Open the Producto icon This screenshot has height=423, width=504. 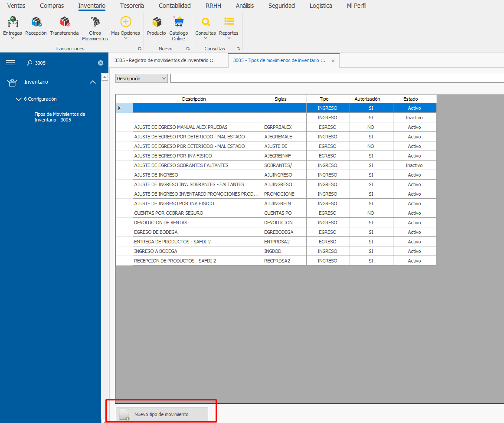[156, 22]
